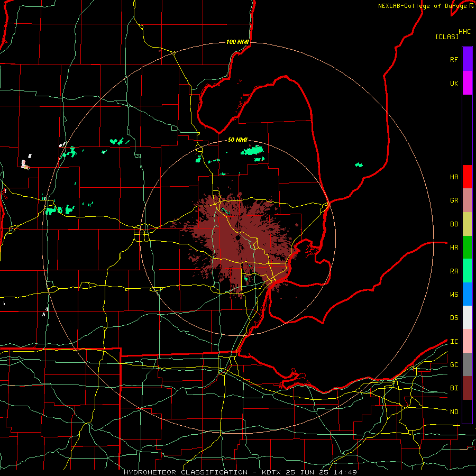Click the BI dark red legend swatch
This screenshot has height=476, width=476.
pos(467,388)
